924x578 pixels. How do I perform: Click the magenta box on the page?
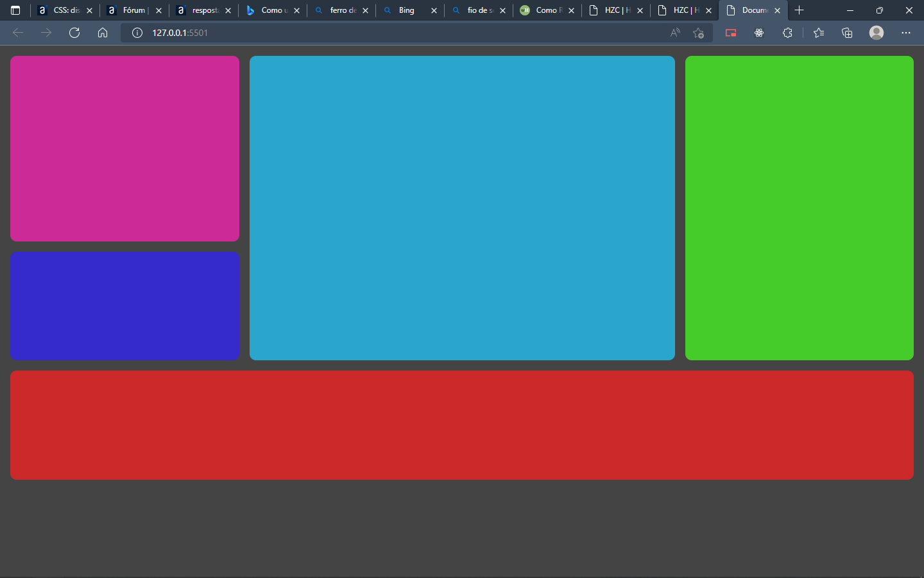124,148
